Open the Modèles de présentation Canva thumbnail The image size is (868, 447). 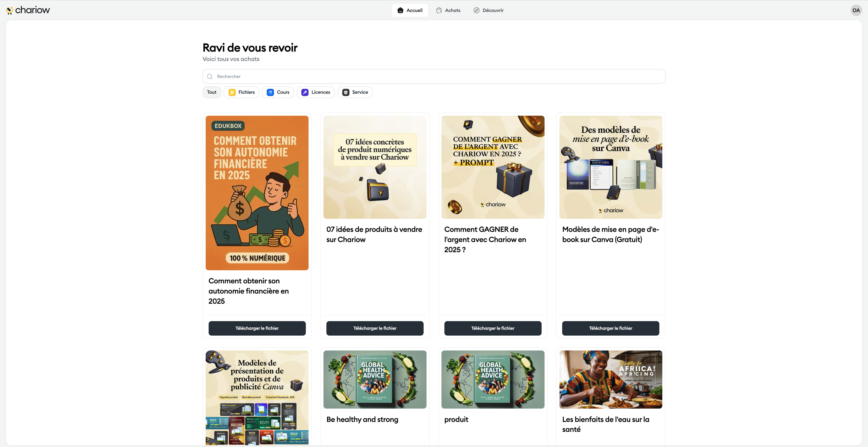tap(257, 398)
